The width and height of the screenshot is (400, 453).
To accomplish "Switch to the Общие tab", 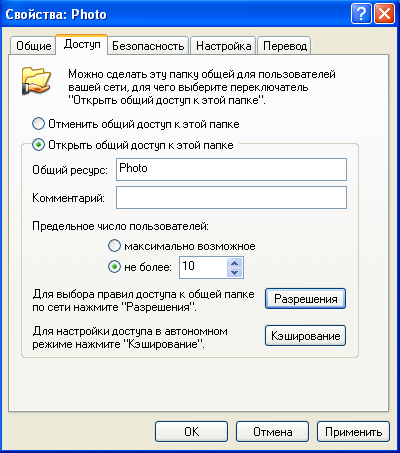I will [x=33, y=46].
